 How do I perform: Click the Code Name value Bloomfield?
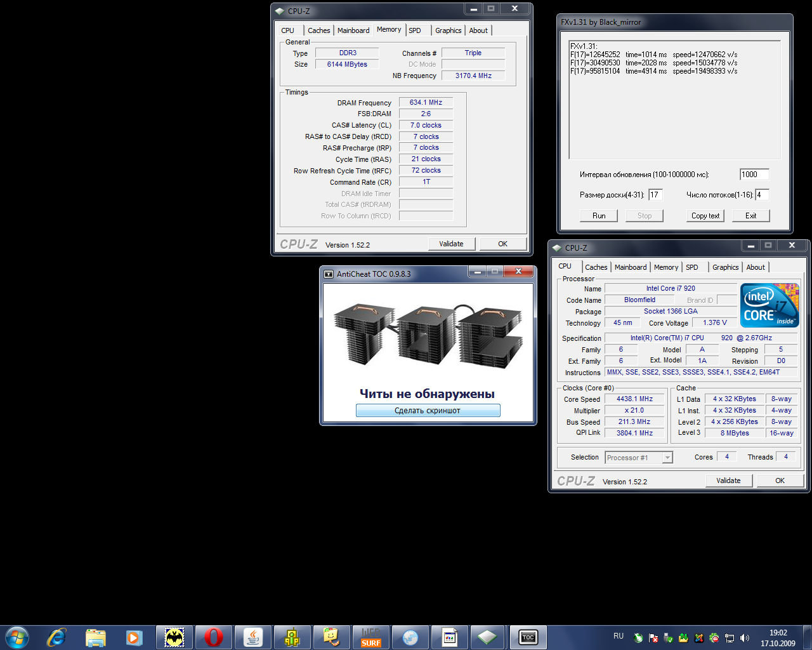tap(639, 300)
